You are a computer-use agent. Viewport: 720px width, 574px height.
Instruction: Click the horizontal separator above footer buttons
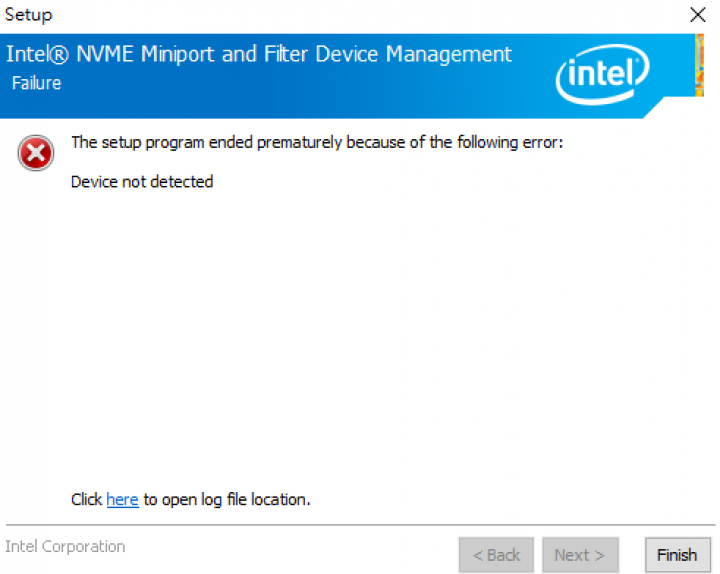360,524
